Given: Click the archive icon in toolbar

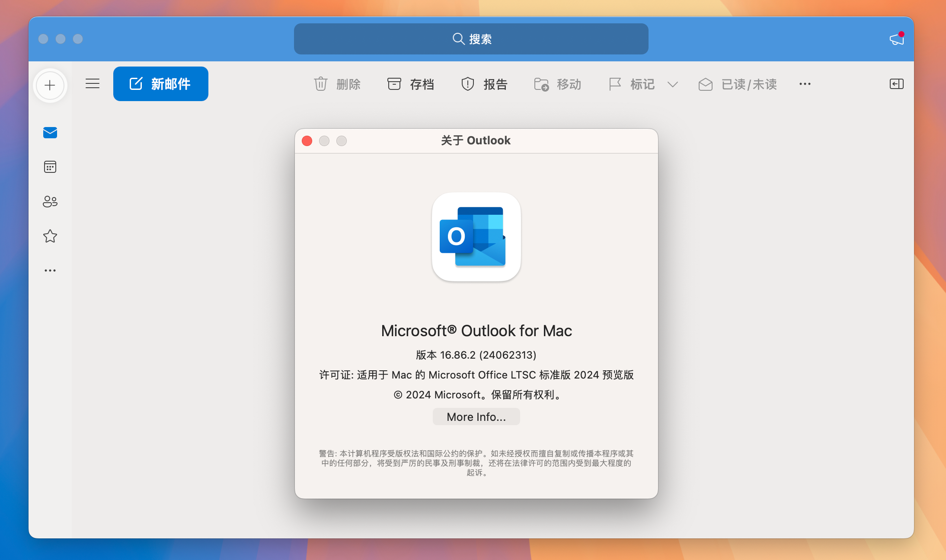Looking at the screenshot, I should pyautogui.click(x=393, y=83).
